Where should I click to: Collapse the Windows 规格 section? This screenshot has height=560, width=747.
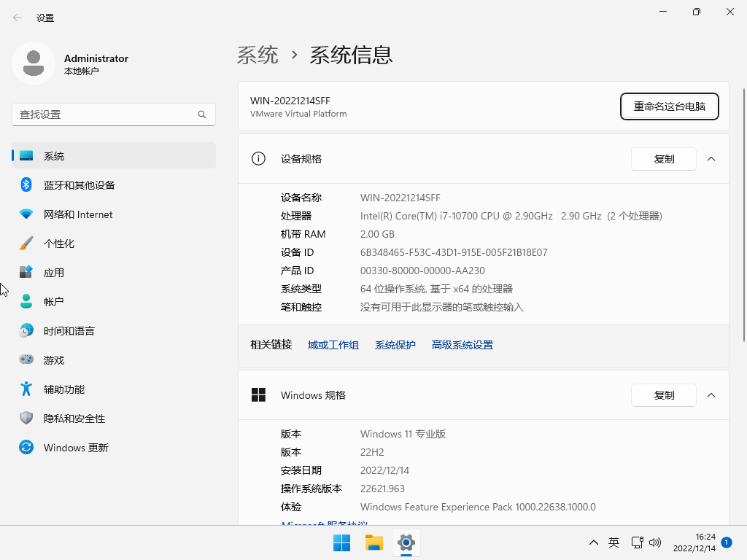pos(711,394)
